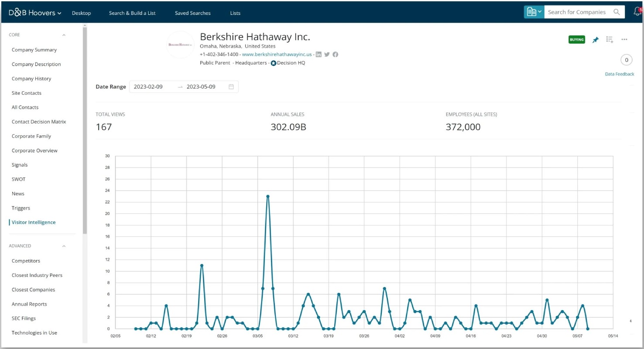Open the Data Feedback link
The width and height of the screenshot is (644, 349).
620,74
